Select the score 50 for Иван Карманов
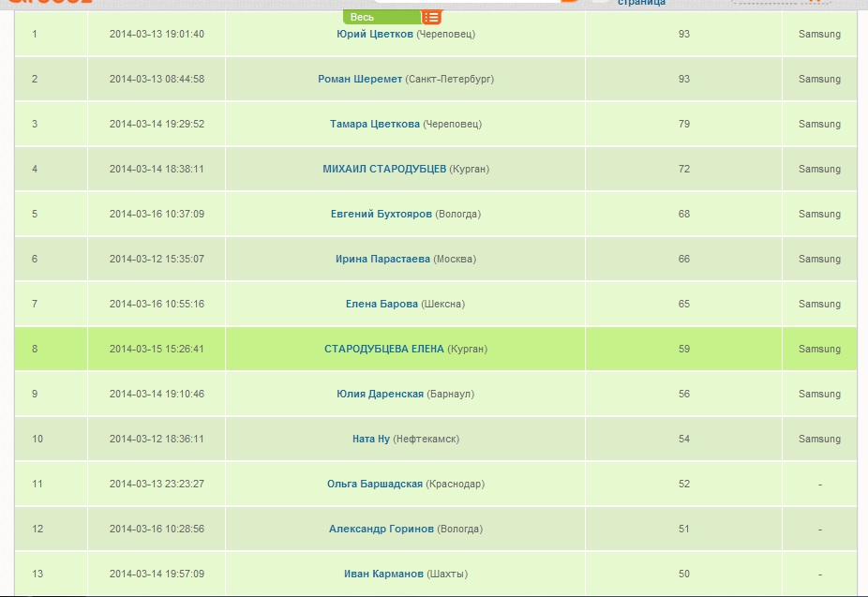Viewport: 868px width, 597px height. 684,574
